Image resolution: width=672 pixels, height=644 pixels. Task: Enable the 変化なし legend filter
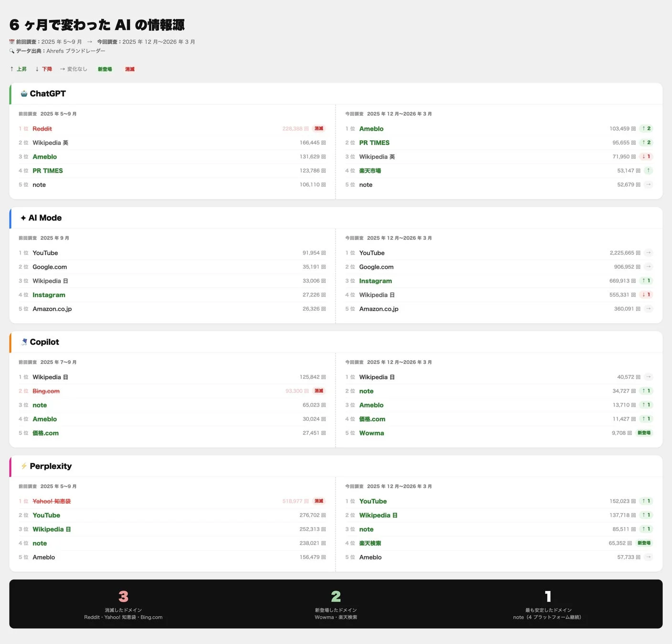(74, 69)
